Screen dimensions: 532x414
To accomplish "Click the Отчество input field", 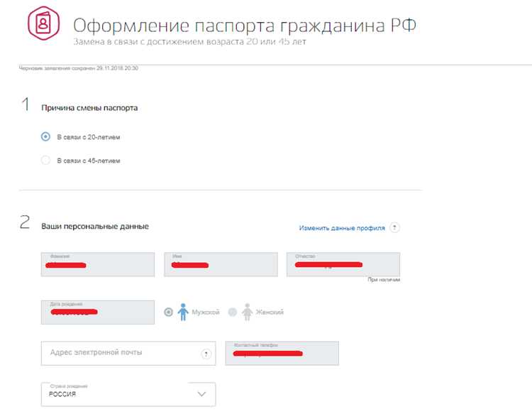I will [343, 264].
